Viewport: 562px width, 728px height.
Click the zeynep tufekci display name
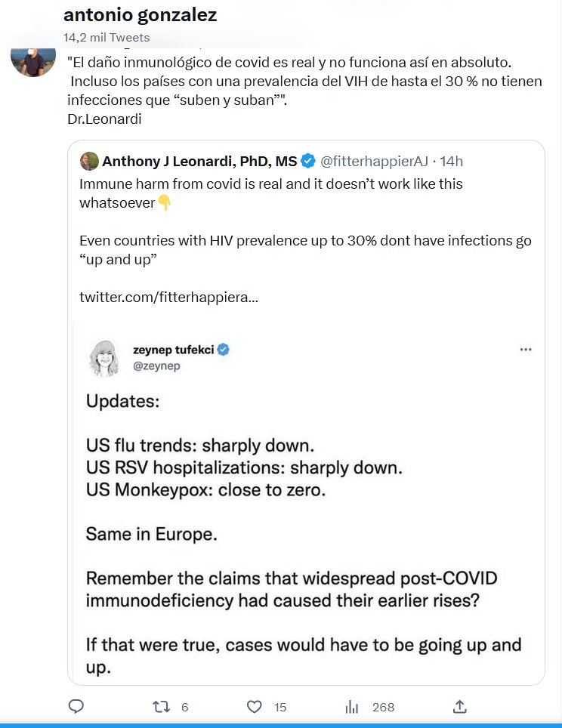coord(173,350)
